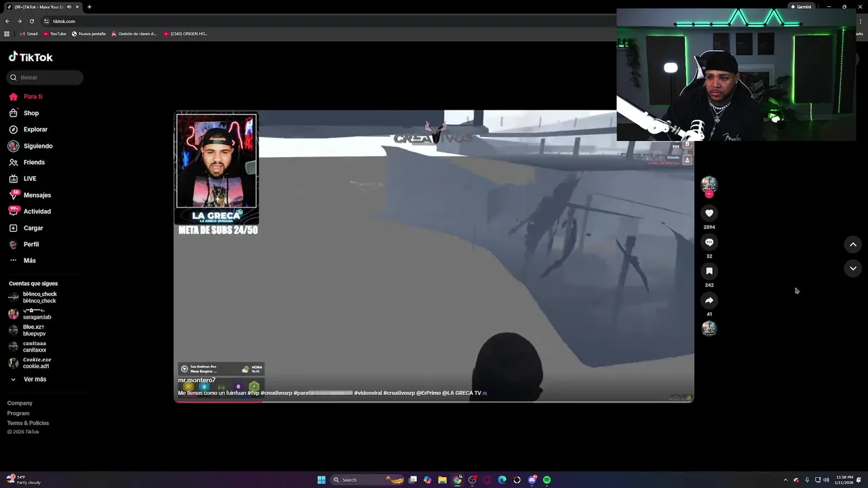
Task: Open a new browser tab
Action: 90,7
